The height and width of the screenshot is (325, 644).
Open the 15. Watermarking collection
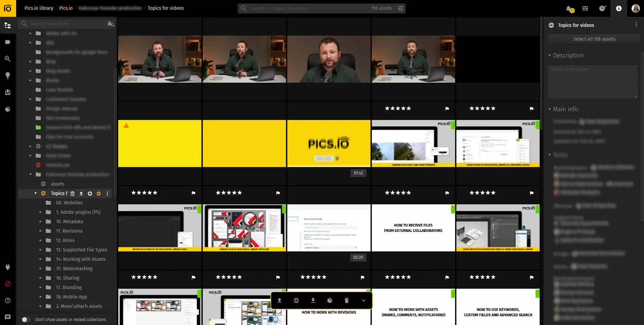tap(74, 269)
